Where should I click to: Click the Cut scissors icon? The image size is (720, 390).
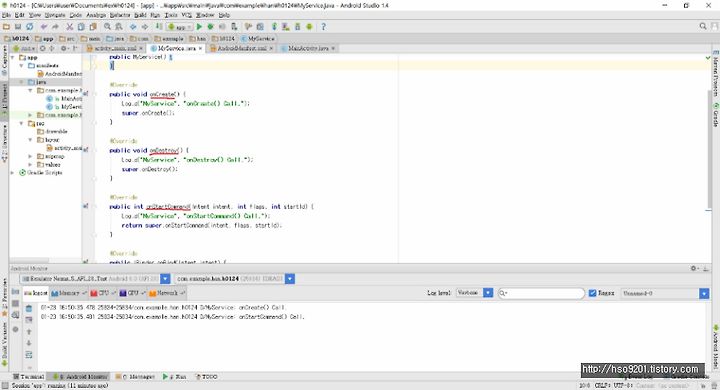pos(69,27)
